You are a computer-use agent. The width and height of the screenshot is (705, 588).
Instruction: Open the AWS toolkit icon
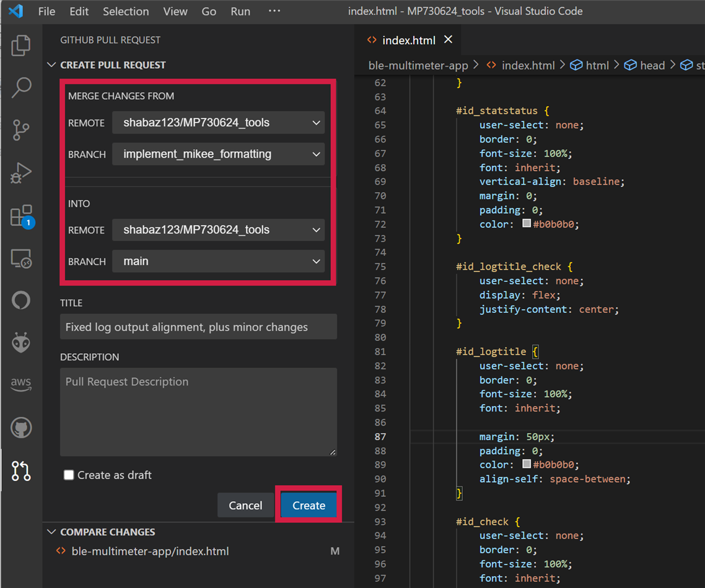click(x=20, y=384)
